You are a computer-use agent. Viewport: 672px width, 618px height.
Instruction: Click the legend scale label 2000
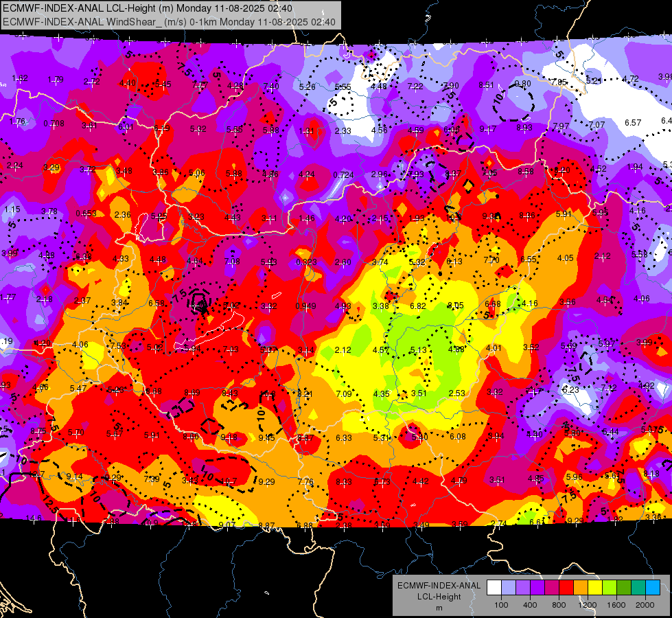point(645,605)
